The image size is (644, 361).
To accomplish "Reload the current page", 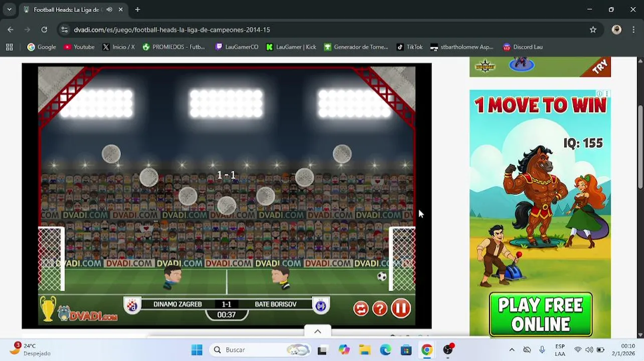I will tap(44, 30).
